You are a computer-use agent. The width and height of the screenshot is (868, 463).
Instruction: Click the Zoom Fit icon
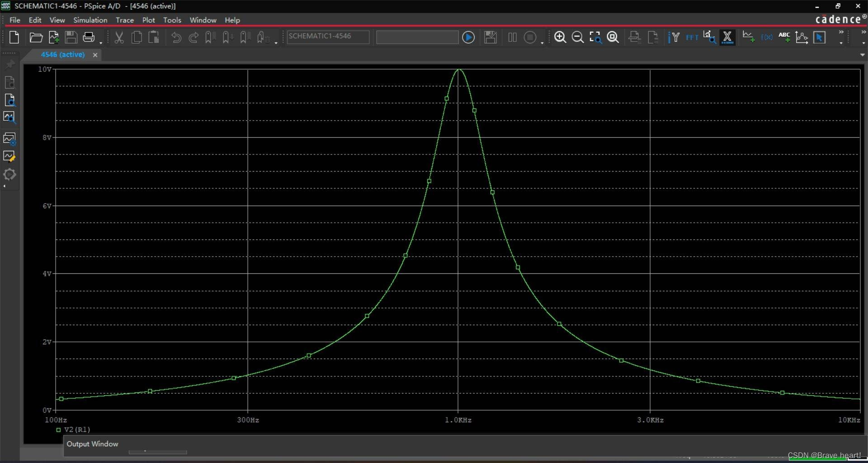point(613,37)
